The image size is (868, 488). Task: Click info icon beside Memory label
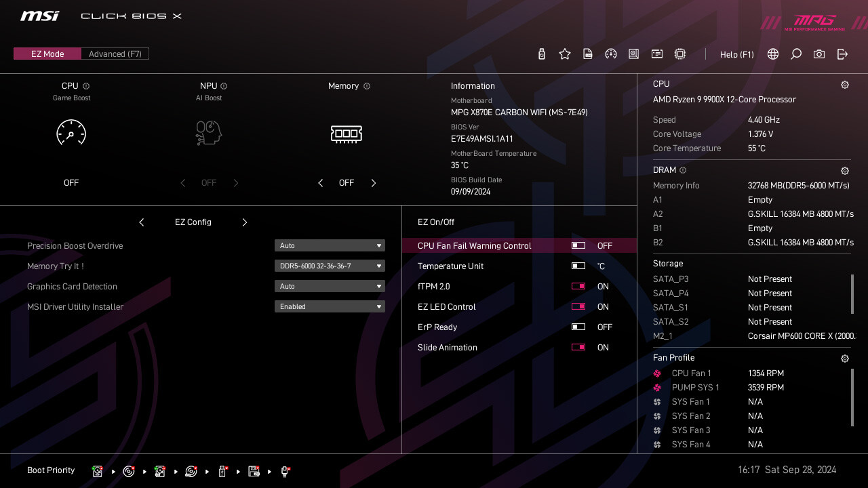pyautogui.click(x=367, y=86)
